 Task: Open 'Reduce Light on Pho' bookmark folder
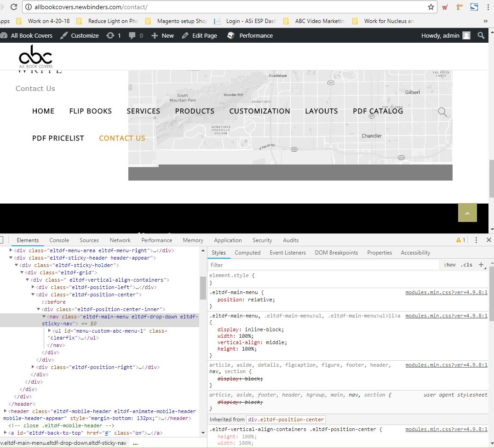[x=108, y=21]
